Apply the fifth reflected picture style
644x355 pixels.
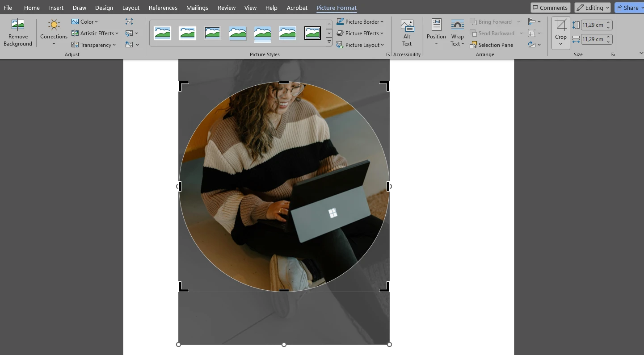coord(262,33)
